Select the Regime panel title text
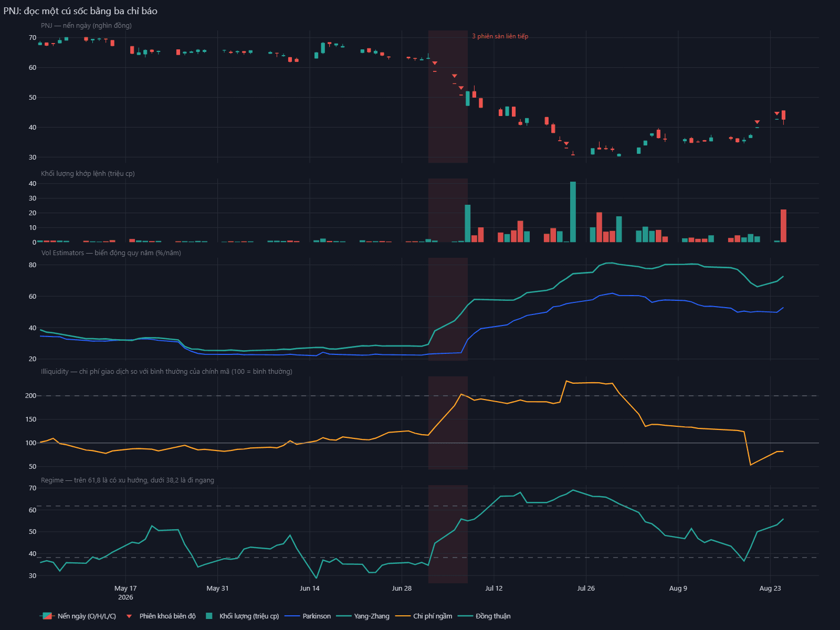This screenshot has height=630, width=840. [128, 480]
